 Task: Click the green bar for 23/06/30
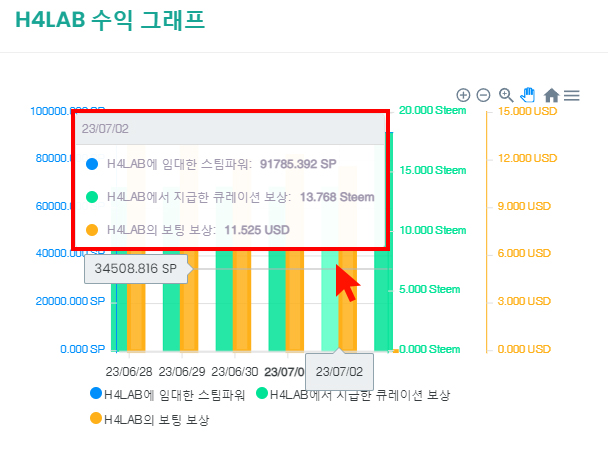[x=224, y=301]
